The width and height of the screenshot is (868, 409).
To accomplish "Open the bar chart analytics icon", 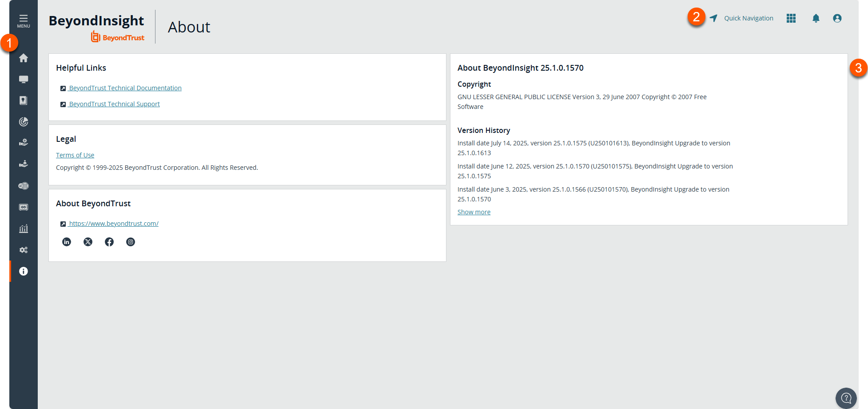I will (x=24, y=229).
